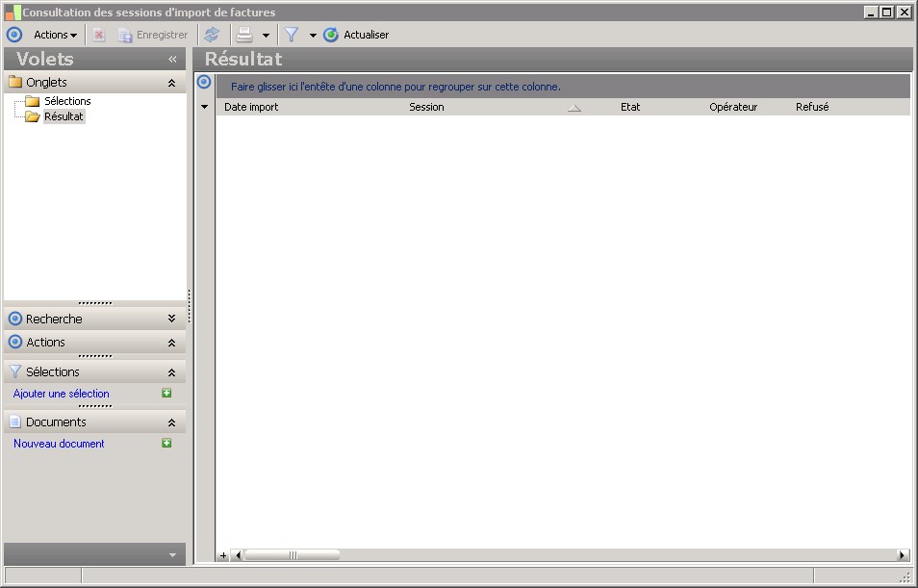This screenshot has width=918, height=588.
Task: Click the printer toolbar icon
Action: pos(244,36)
